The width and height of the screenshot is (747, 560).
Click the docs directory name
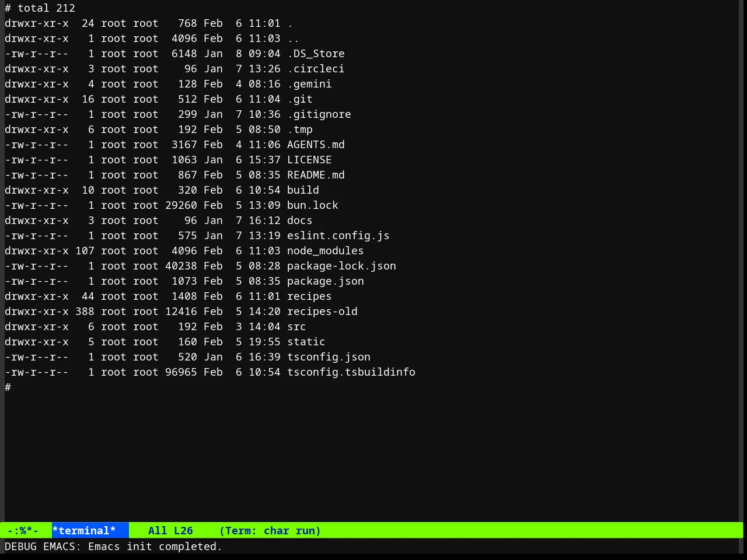click(x=300, y=220)
